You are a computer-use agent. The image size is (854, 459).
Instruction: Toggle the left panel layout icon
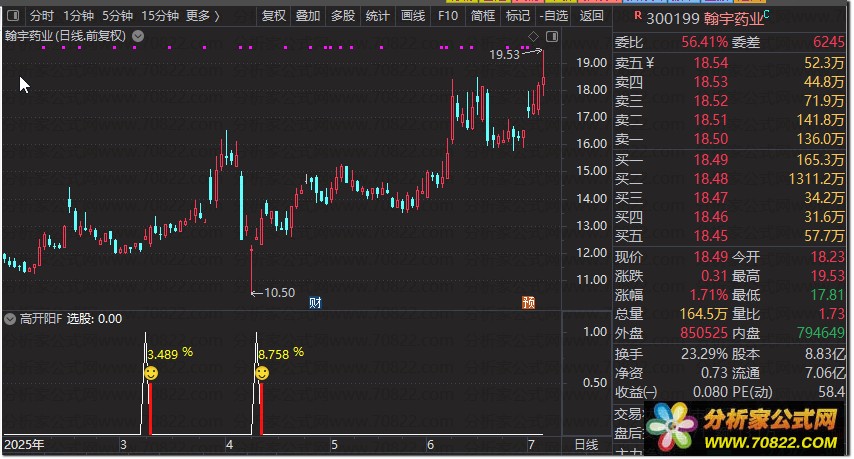tap(13, 16)
